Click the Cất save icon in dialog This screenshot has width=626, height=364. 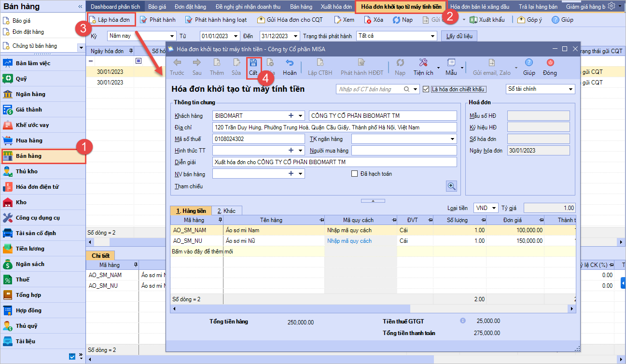click(253, 63)
